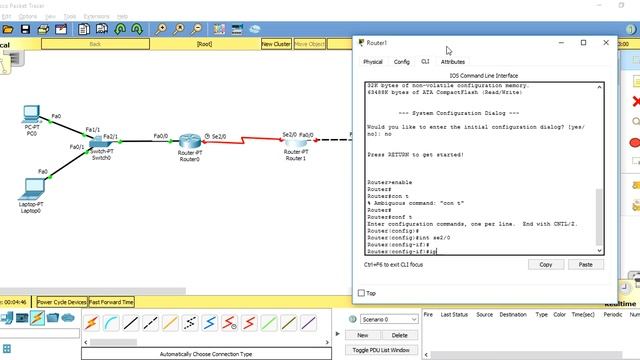This screenshot has height=360, width=640.
Task: Click the CLI scrollbar up arrow
Action: pyautogui.click(x=599, y=87)
